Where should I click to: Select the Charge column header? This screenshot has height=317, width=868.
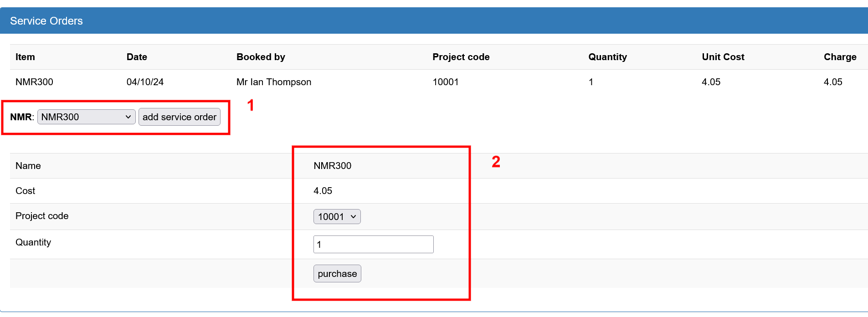pos(840,57)
